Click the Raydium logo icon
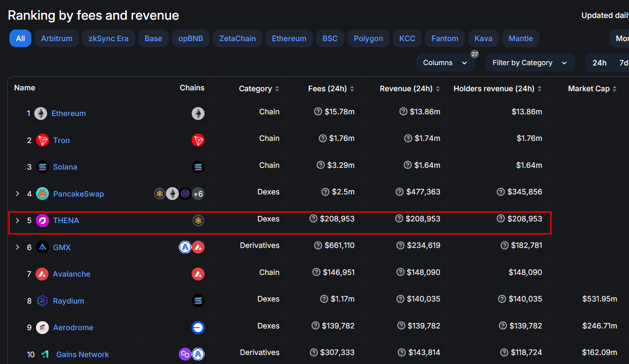629x364 pixels. (42, 301)
